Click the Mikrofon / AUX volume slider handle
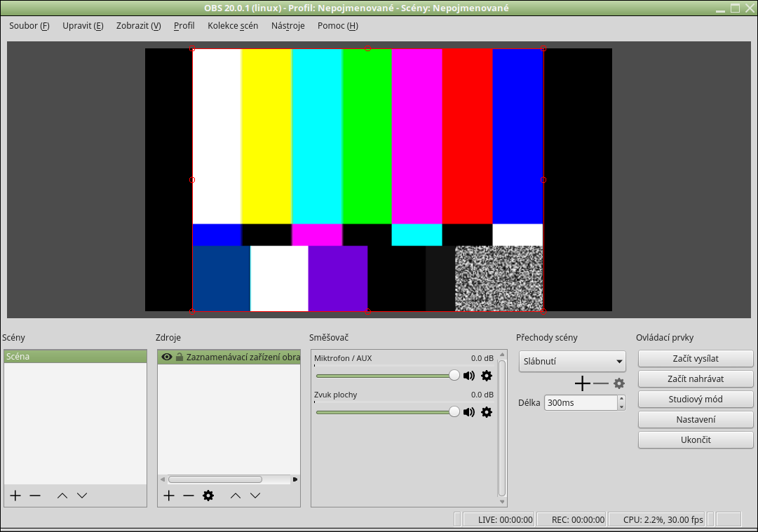This screenshot has width=758, height=532. click(454, 376)
